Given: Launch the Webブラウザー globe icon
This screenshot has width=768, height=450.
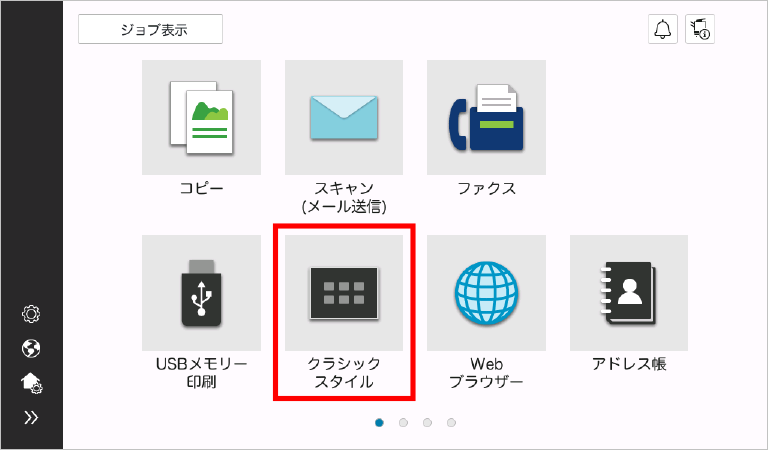Looking at the screenshot, I should pyautogui.click(x=486, y=293).
